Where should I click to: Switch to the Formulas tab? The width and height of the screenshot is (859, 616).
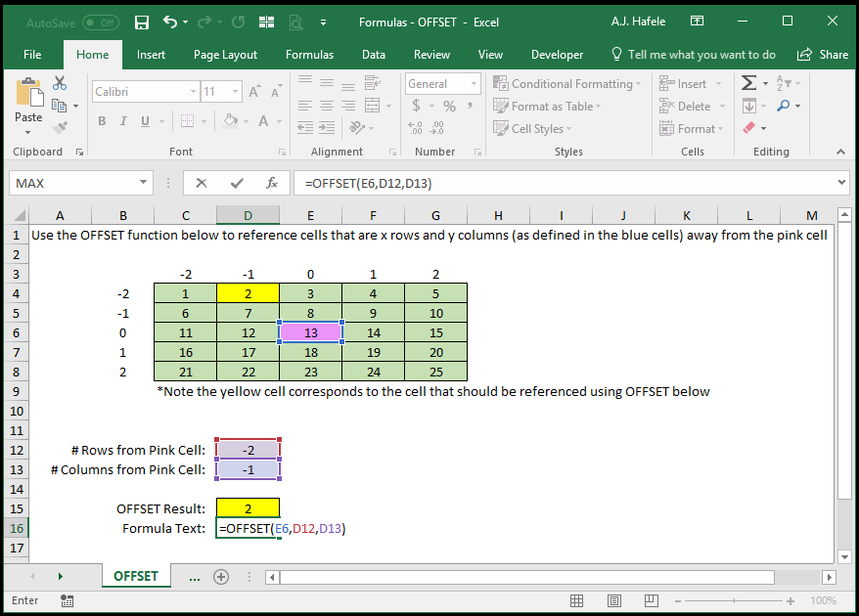coord(309,54)
